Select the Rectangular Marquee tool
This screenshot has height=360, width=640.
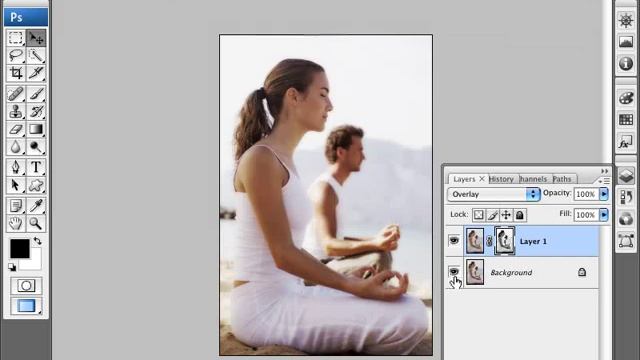click(x=16, y=38)
